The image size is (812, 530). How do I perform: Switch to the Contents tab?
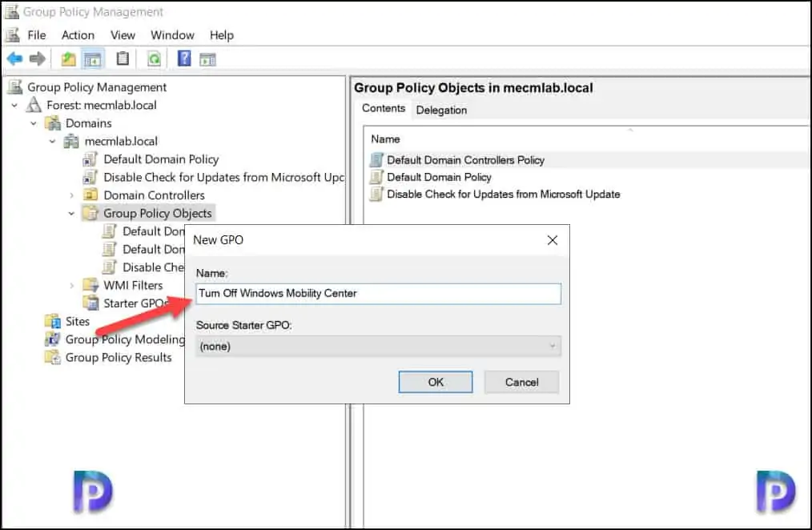pyautogui.click(x=384, y=108)
